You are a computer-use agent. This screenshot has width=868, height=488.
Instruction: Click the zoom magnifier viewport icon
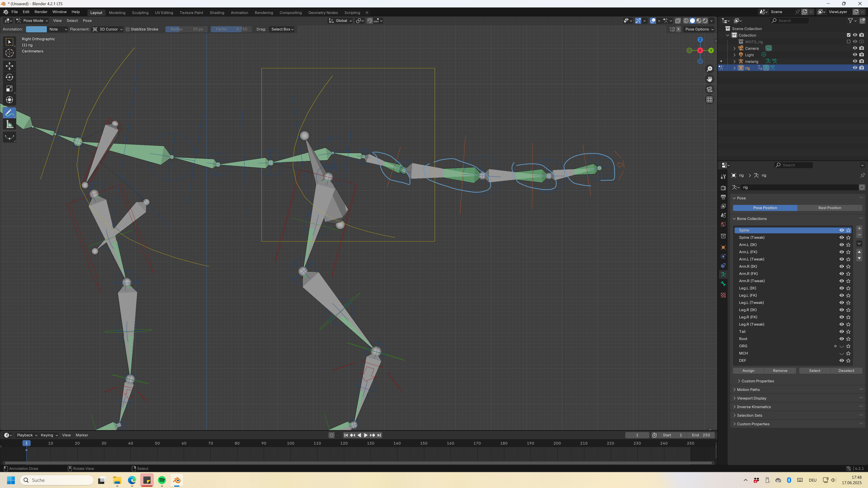(709, 69)
